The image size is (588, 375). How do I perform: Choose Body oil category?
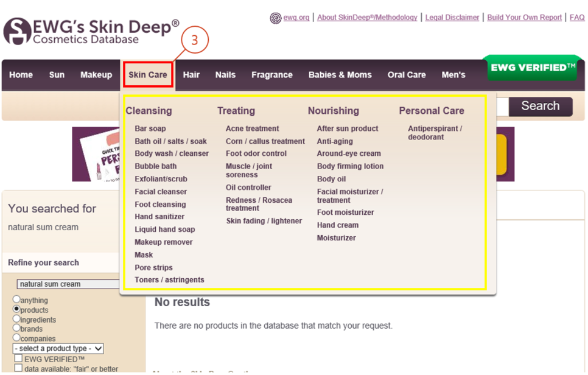tap(331, 179)
